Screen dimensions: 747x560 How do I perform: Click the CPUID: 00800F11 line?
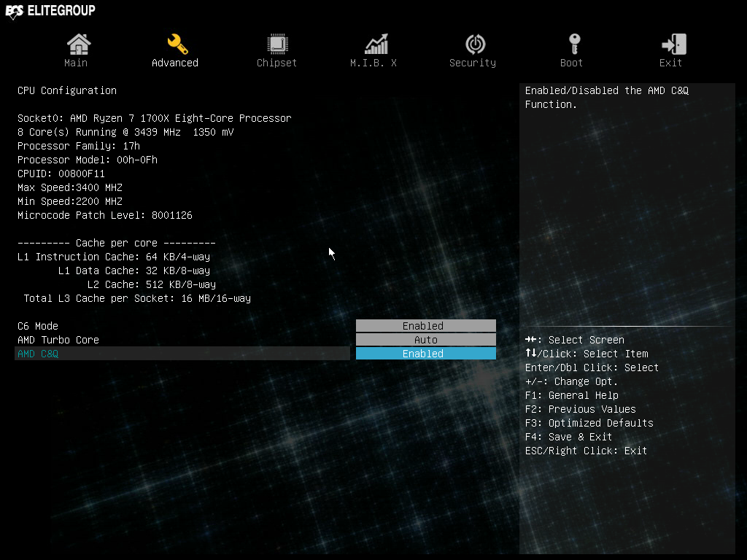pyautogui.click(x=61, y=174)
